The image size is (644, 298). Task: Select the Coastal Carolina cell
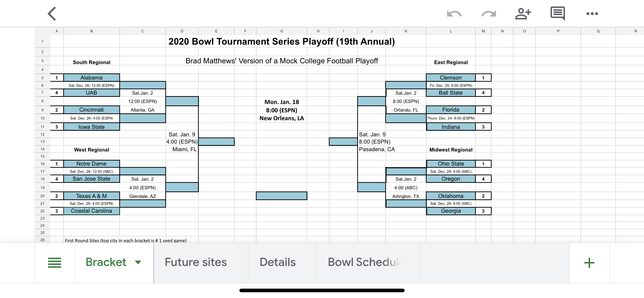91,211
